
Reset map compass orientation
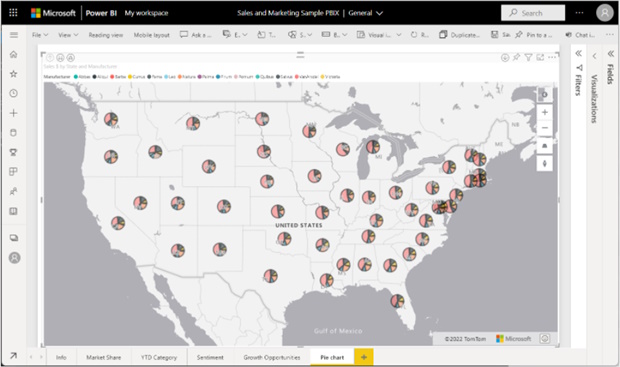(544, 95)
